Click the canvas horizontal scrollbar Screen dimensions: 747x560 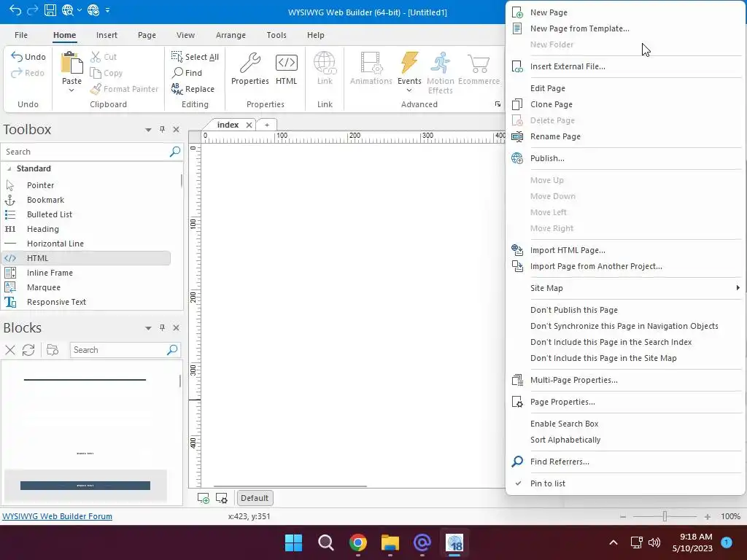click(x=290, y=486)
